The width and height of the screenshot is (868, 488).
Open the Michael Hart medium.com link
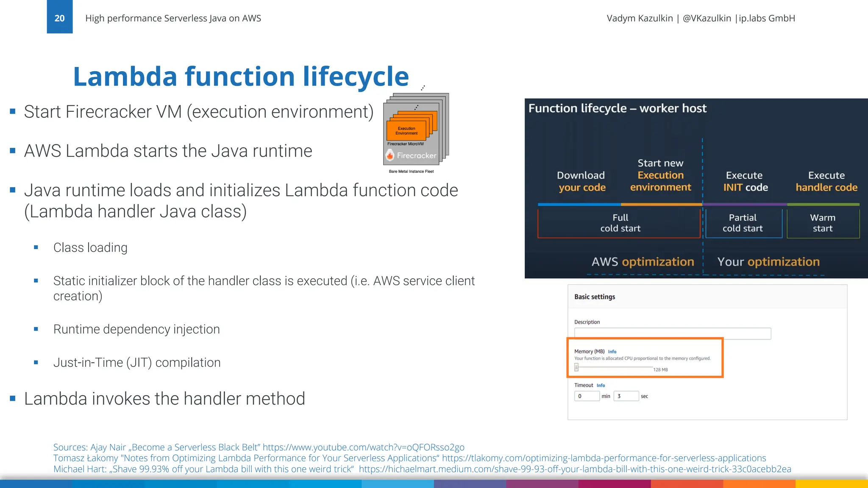(x=575, y=469)
